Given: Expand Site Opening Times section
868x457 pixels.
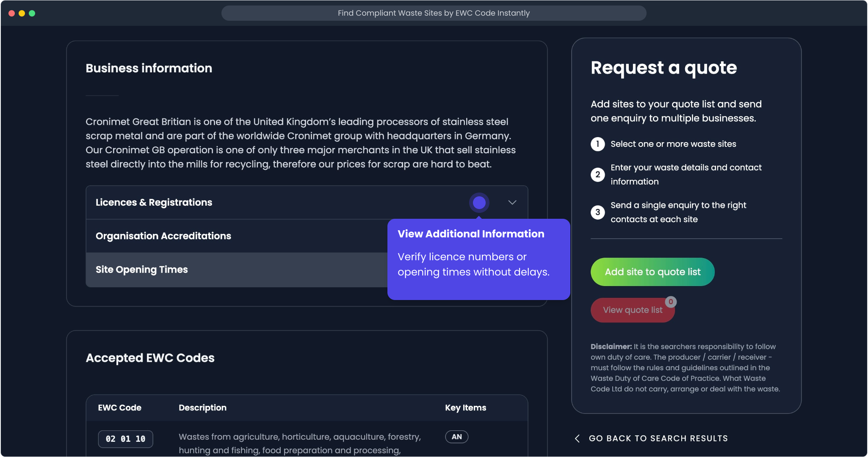Looking at the screenshot, I should coord(142,270).
